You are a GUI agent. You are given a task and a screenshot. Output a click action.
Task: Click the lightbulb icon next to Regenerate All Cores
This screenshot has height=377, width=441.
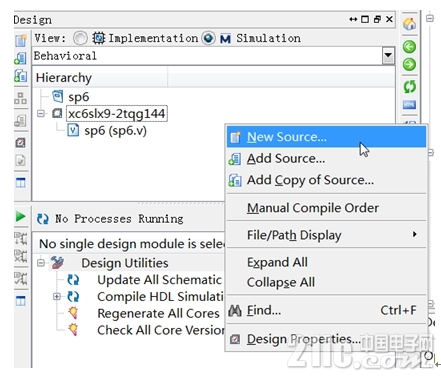73,313
